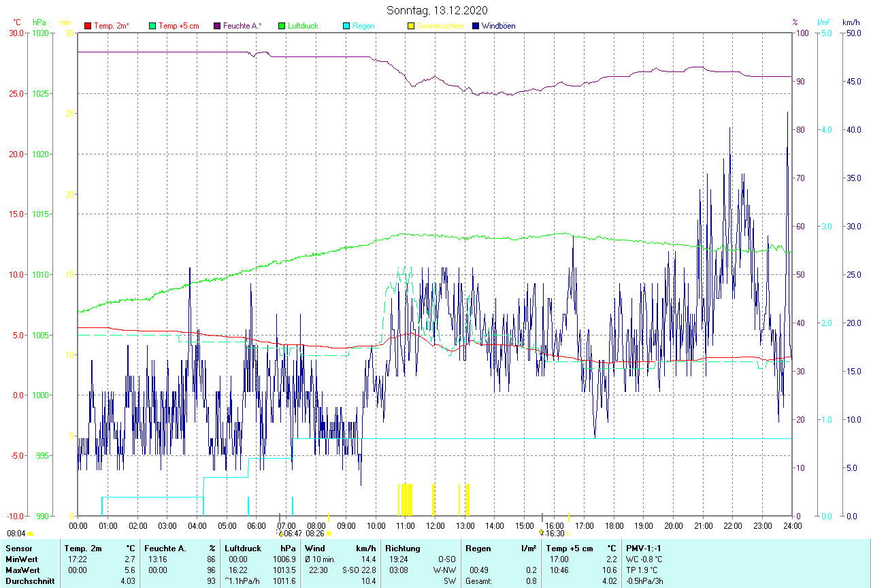Image resolution: width=871 pixels, height=588 pixels.
Task: Click the green Temp +5 cm legend swatch
Action: (x=152, y=26)
